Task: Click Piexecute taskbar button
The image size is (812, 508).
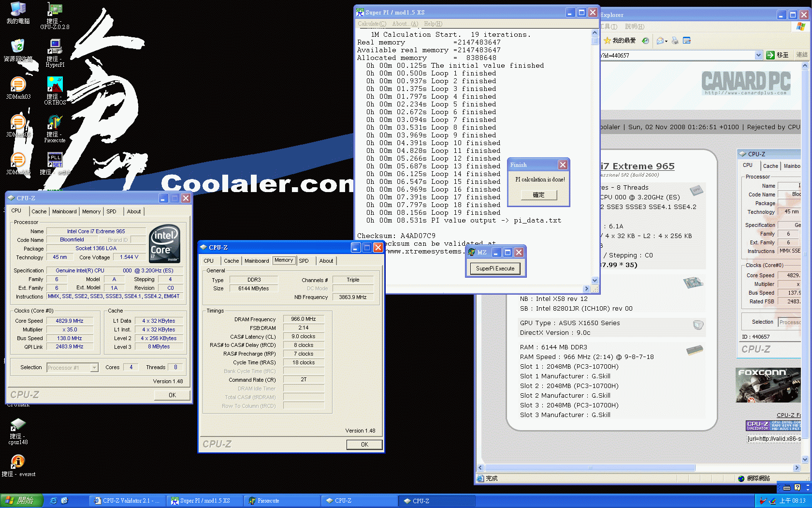Action: (x=281, y=501)
